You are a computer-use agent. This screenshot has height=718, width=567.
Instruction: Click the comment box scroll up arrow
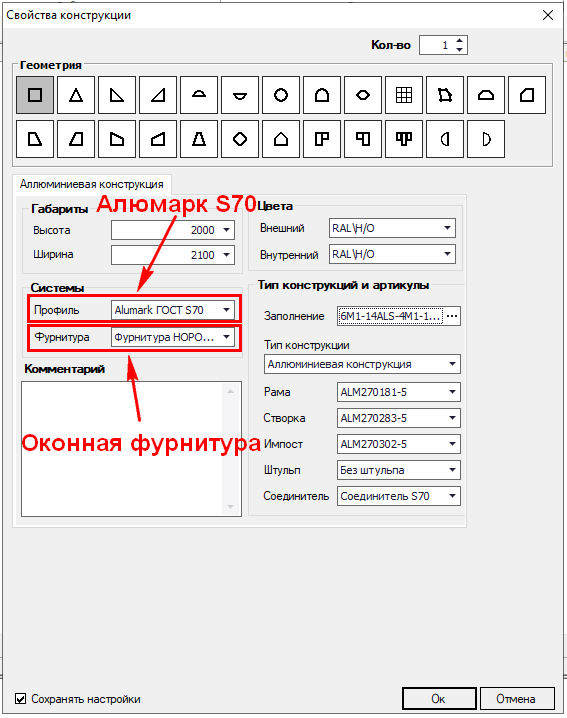coord(231,392)
